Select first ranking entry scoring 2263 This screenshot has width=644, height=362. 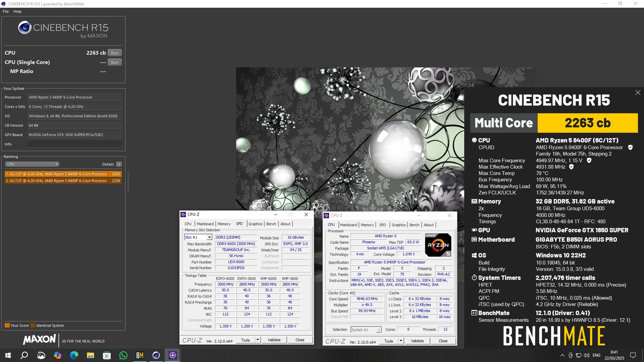click(63, 174)
